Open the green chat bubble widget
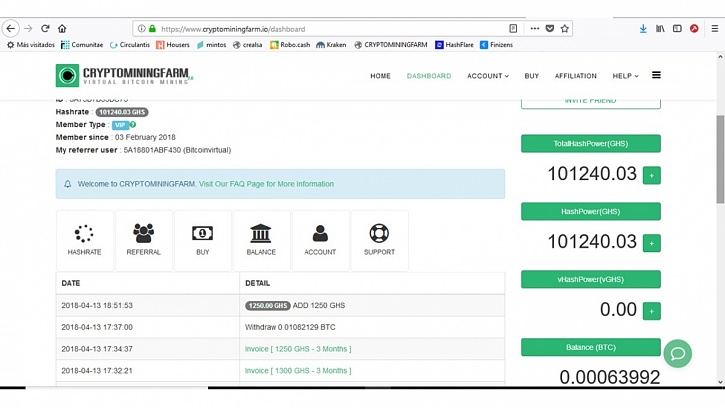This screenshot has height=408, width=725. coord(677,353)
